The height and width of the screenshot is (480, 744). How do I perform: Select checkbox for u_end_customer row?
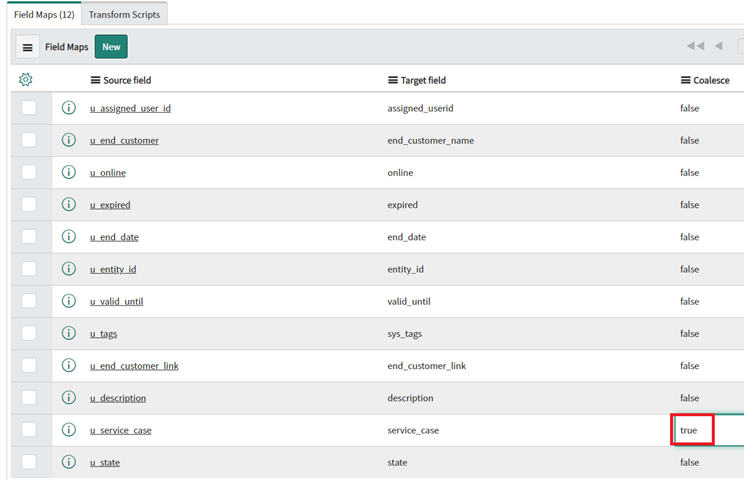click(x=29, y=140)
